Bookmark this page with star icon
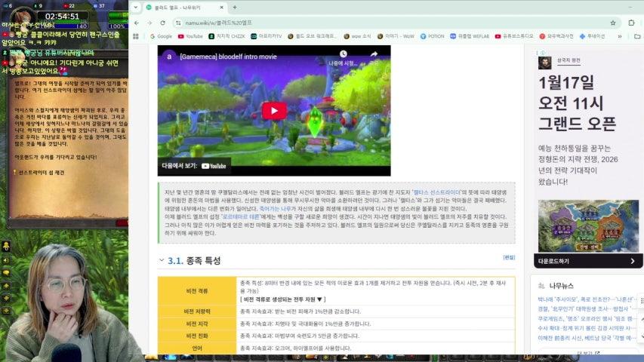 (x=611, y=23)
